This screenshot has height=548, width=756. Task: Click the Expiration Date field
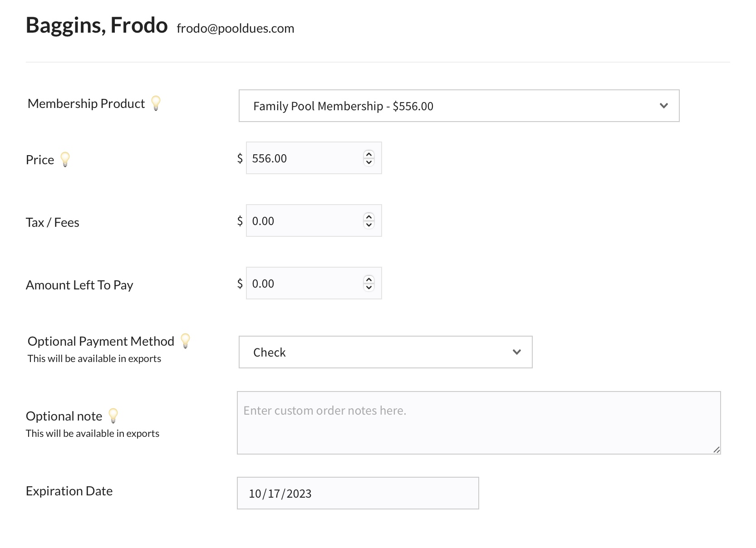click(x=358, y=493)
